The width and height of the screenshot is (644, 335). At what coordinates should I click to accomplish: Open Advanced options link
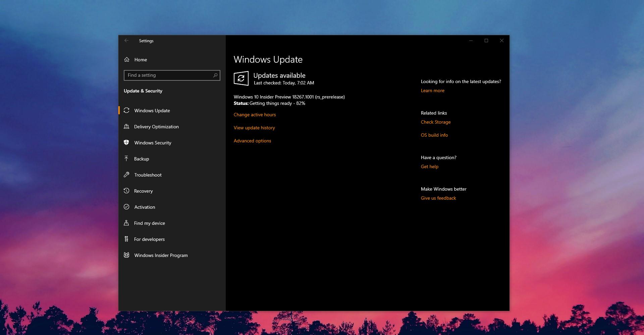click(252, 141)
